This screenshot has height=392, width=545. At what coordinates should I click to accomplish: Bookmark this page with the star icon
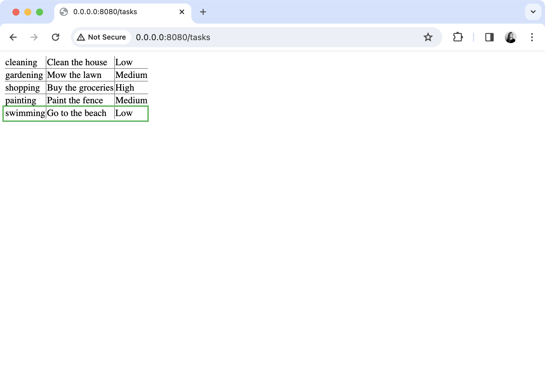[428, 37]
